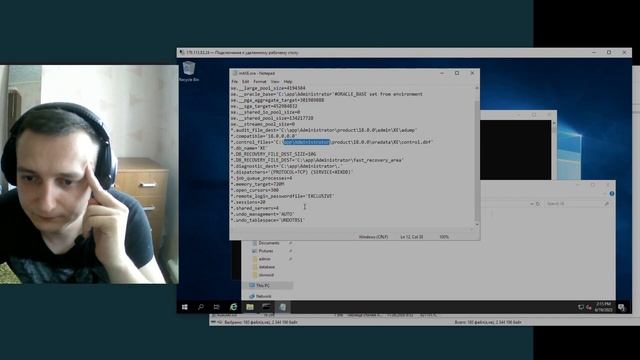Image resolution: width=640 pixels, height=360 pixels.
Task: Open taskbar Search magnifier
Action: (x=200, y=307)
